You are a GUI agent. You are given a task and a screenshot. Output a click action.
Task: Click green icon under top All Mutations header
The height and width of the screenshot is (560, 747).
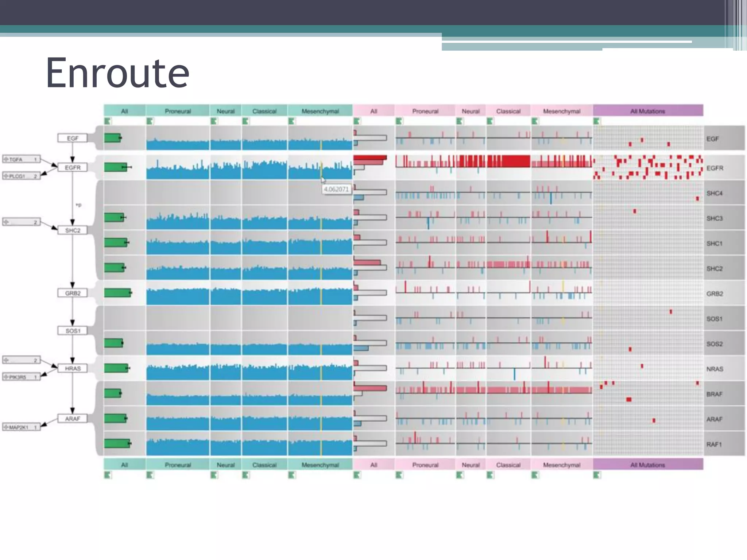point(597,121)
